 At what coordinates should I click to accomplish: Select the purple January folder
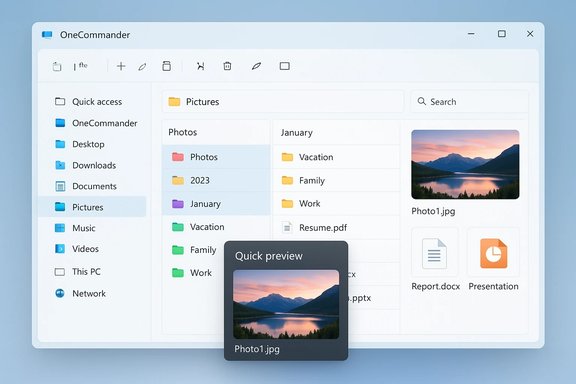[216, 204]
